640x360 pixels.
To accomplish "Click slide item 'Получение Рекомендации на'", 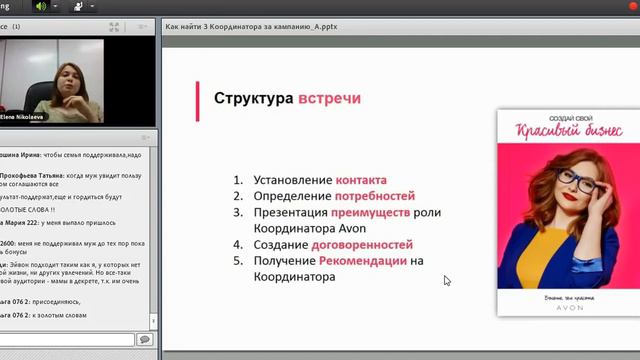I will [x=338, y=260].
